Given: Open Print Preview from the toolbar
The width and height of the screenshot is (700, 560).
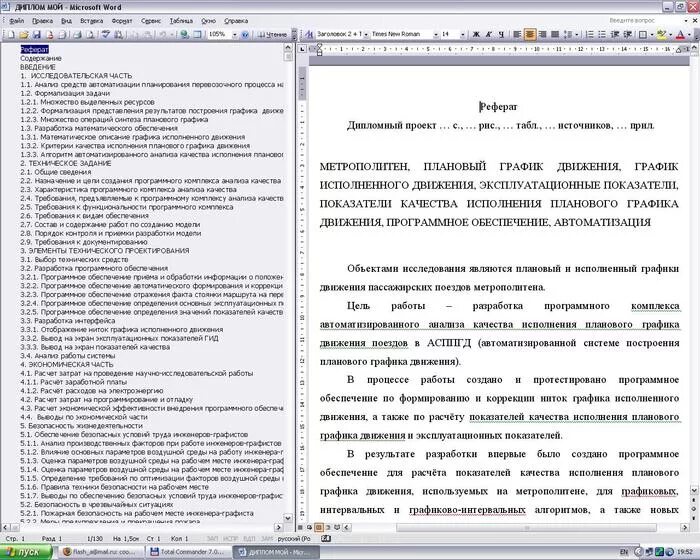Looking at the screenshot, I should pyautogui.click(x=90, y=34).
